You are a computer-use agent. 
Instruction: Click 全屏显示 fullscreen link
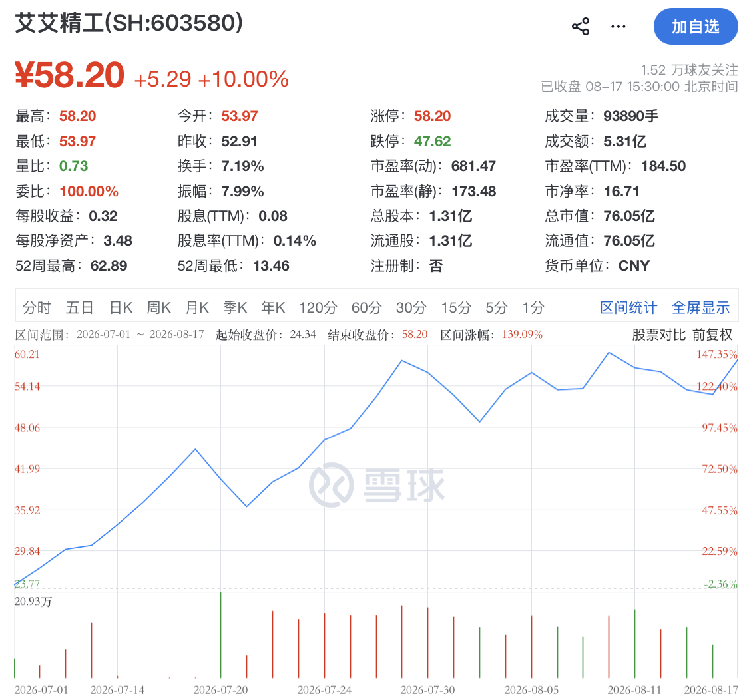click(701, 308)
